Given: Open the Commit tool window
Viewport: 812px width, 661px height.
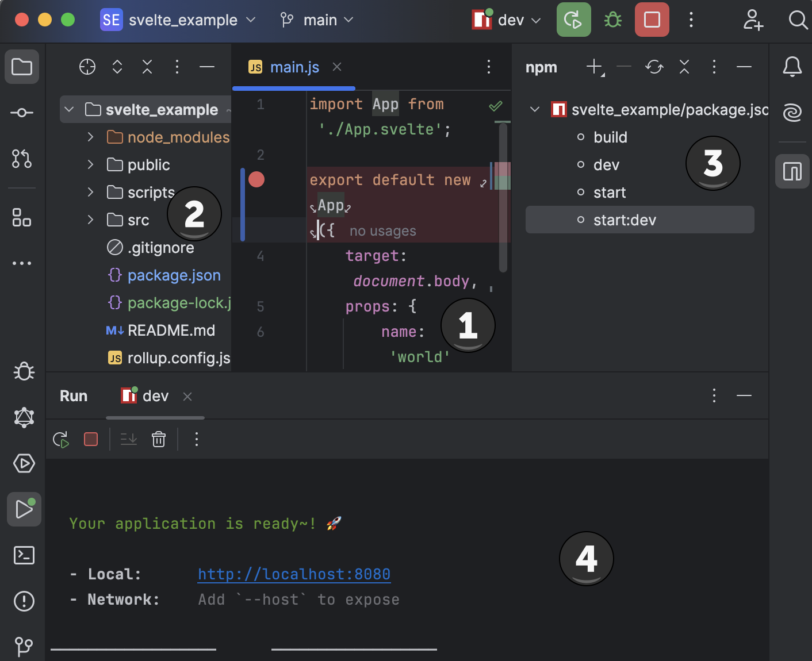Looking at the screenshot, I should tap(22, 113).
